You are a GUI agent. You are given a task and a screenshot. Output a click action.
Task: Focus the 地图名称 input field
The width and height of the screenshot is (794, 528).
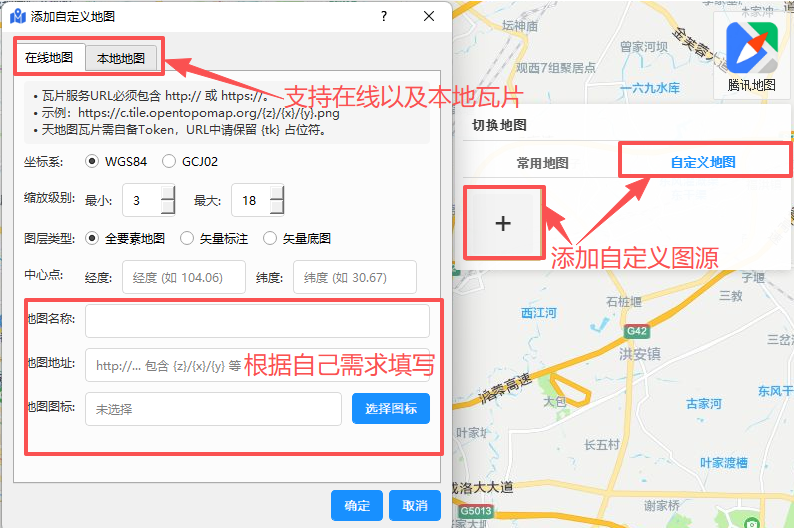[x=257, y=321]
